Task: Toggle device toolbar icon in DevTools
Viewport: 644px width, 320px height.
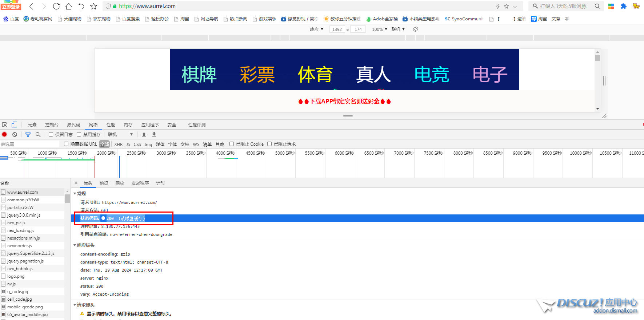Action: click(14, 125)
